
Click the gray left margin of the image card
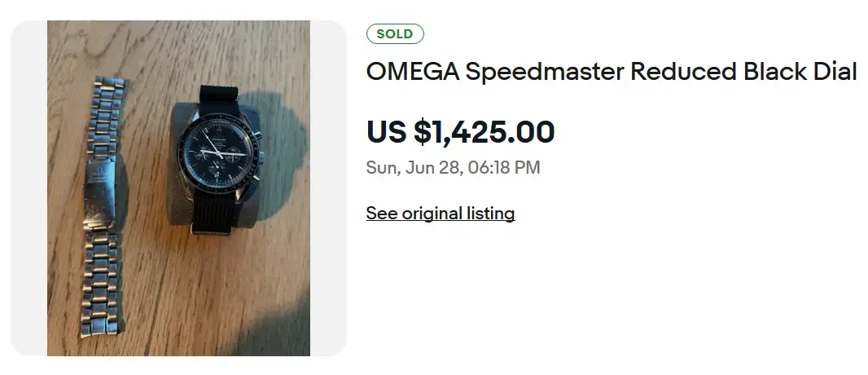(x=28, y=188)
